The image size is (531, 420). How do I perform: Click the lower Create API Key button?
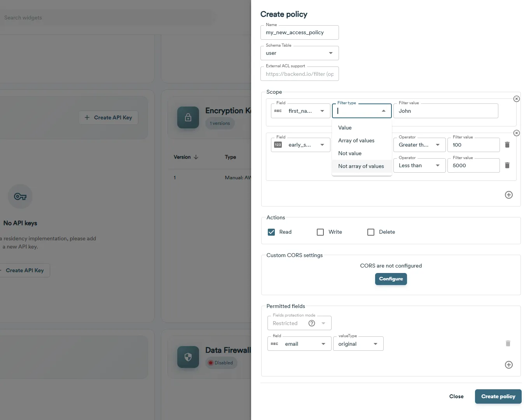[x=24, y=270]
